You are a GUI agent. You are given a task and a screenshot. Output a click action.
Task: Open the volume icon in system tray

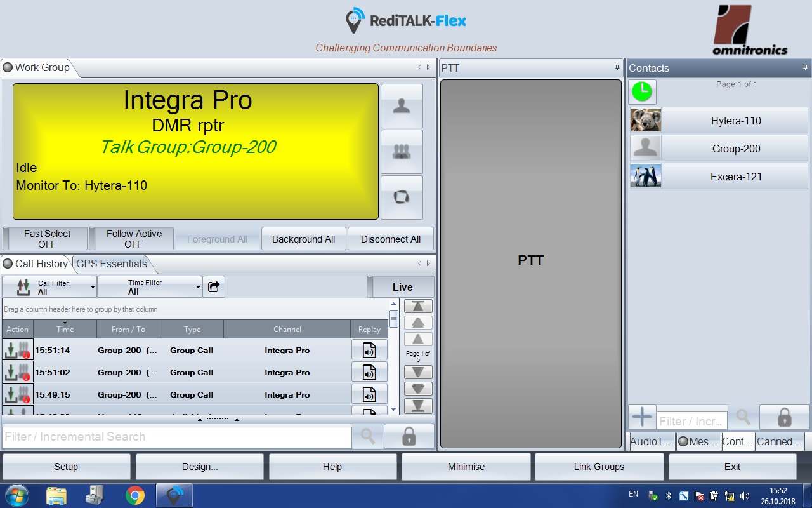744,495
